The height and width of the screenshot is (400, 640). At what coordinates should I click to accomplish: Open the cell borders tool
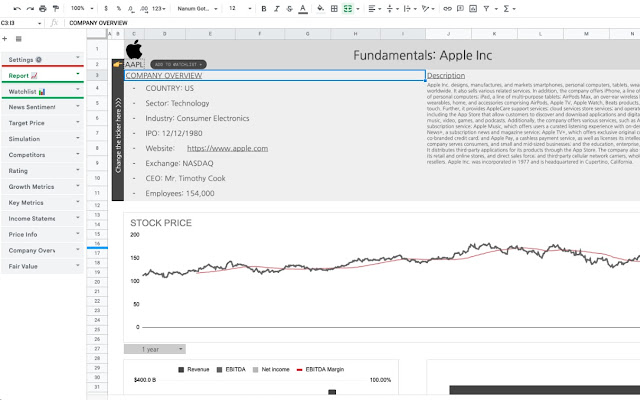tap(334, 9)
